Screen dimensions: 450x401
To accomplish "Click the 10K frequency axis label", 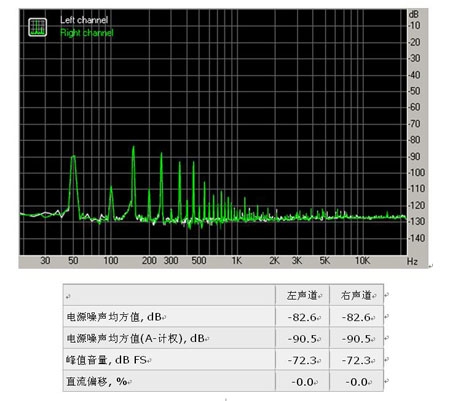I will 362,261.
